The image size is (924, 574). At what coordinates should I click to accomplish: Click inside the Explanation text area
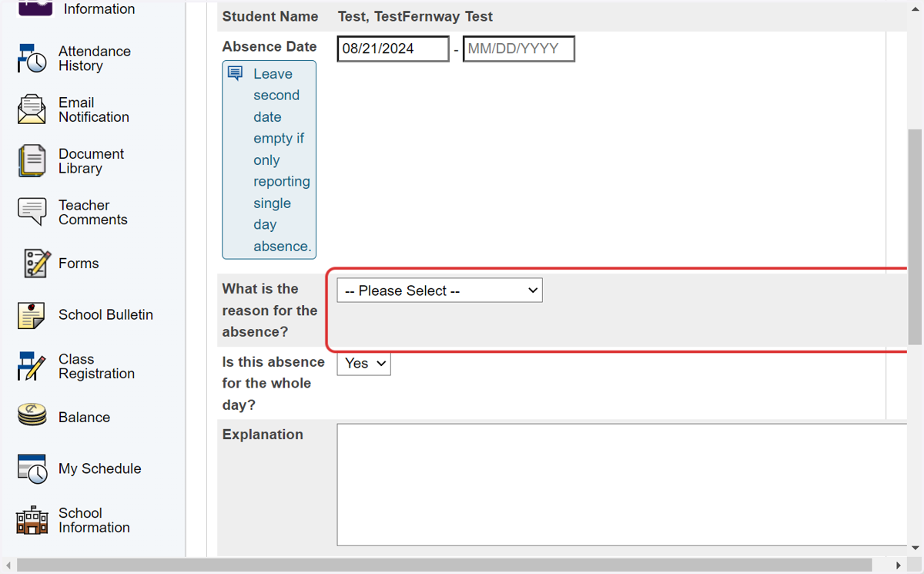622,485
